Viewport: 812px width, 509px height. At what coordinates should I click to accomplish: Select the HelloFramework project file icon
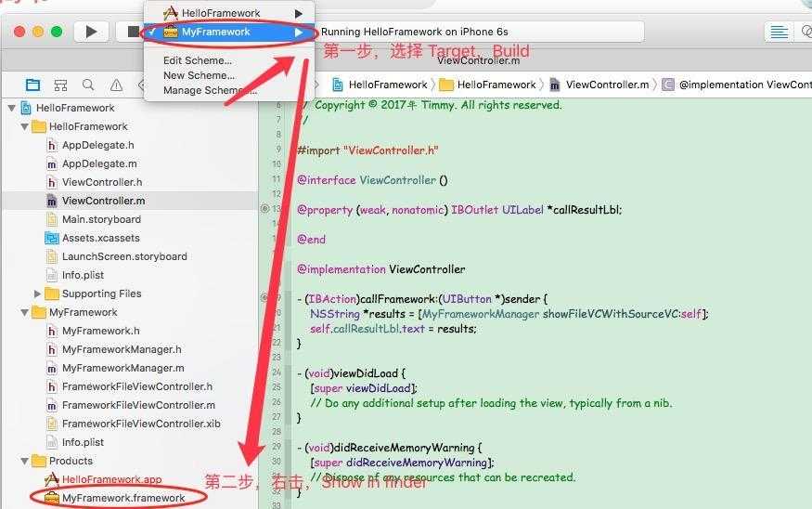[x=26, y=109]
